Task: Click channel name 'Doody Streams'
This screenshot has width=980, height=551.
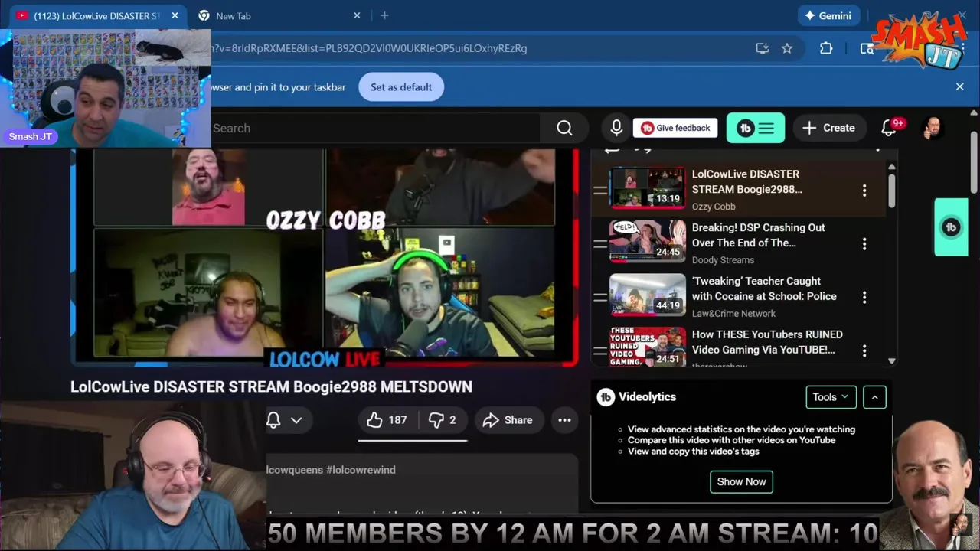Action: [x=723, y=260]
